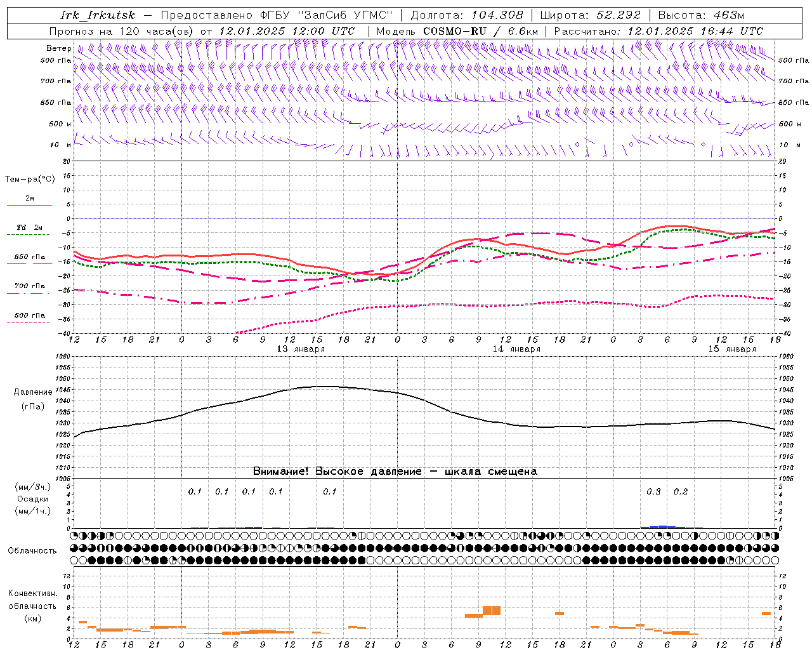Screen dimensions: 812x650
Task: Click the Облачность cloud cover label
Action: pos(32,550)
